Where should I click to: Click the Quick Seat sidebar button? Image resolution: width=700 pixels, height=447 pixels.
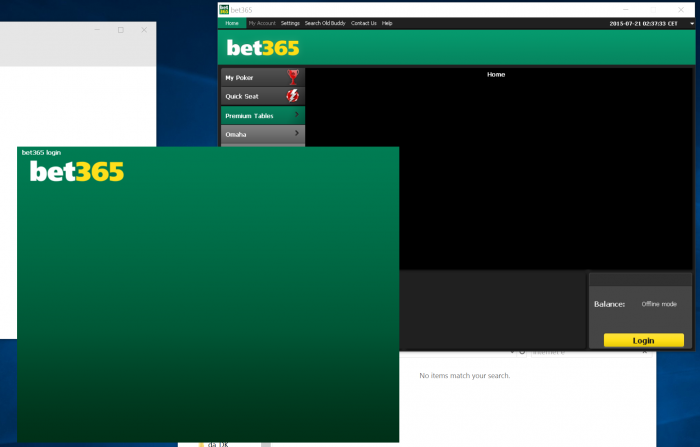point(262,96)
